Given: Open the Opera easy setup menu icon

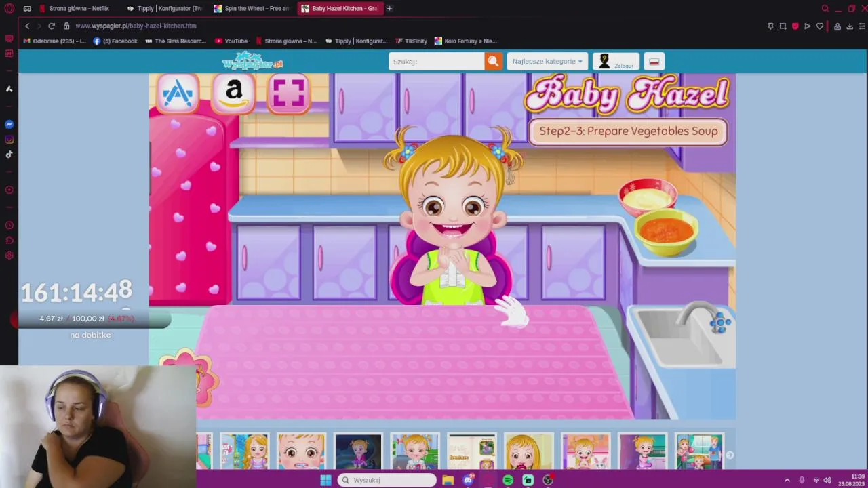Looking at the screenshot, I should point(862,26).
